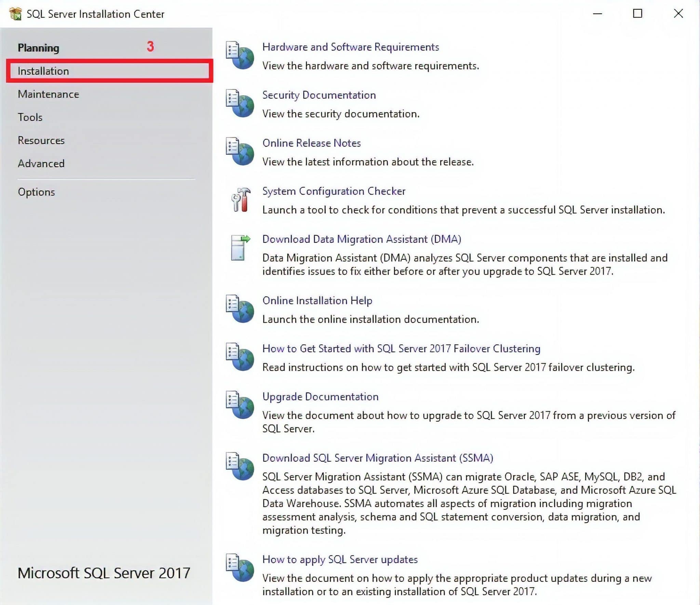Image resolution: width=700 pixels, height=605 pixels.
Task: Click the Security Documentation globe icon
Action: click(240, 103)
